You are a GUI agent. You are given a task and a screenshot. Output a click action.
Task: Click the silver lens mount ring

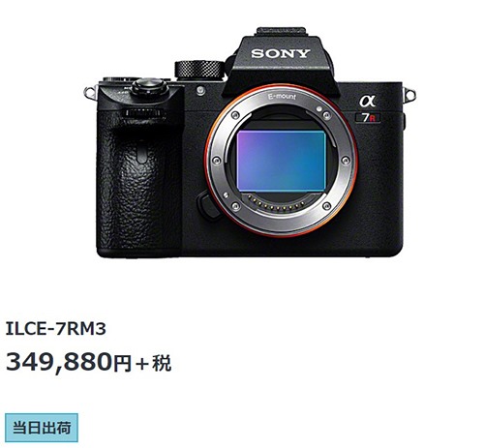click(x=281, y=161)
